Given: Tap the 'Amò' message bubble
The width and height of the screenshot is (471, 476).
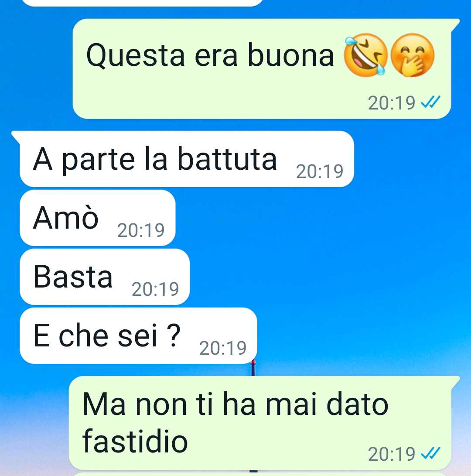Looking at the screenshot, I should point(97,218).
